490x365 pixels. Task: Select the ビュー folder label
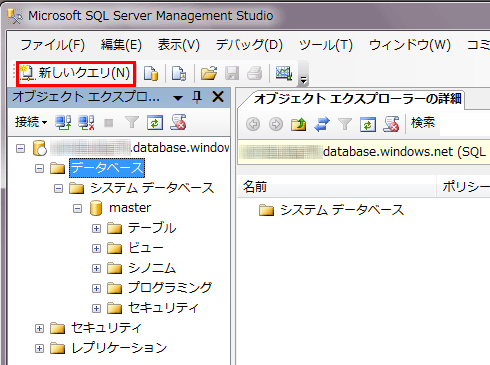pos(146,248)
